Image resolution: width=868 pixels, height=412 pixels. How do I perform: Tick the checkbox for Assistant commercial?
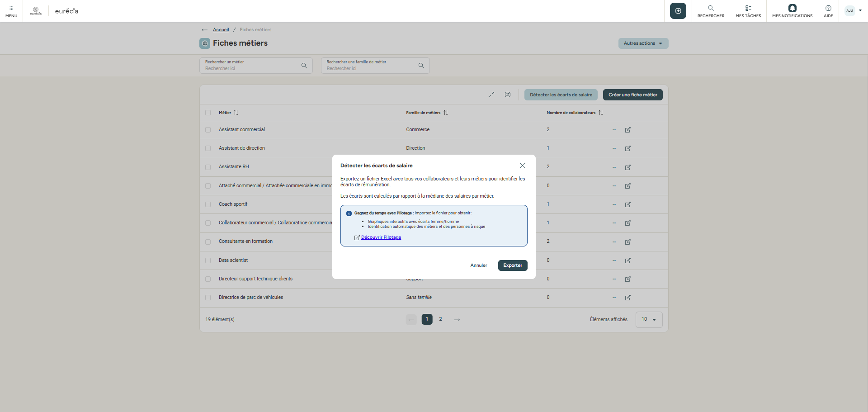(208, 130)
